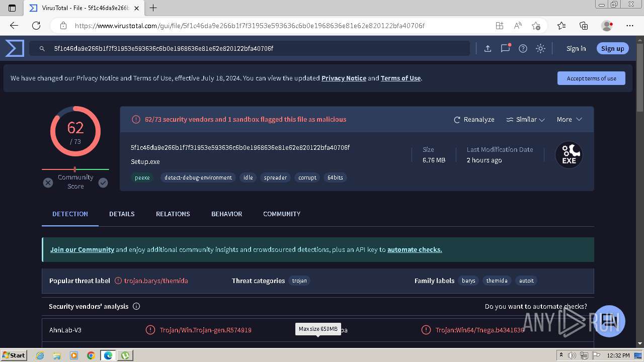Click the autoit family label
Image resolution: width=644 pixels, height=362 pixels.
pos(526,281)
